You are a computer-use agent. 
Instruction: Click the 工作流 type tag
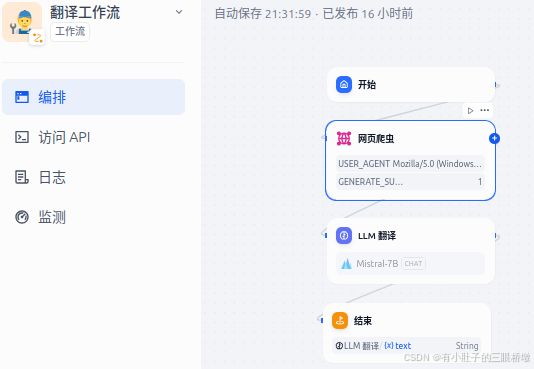70,32
